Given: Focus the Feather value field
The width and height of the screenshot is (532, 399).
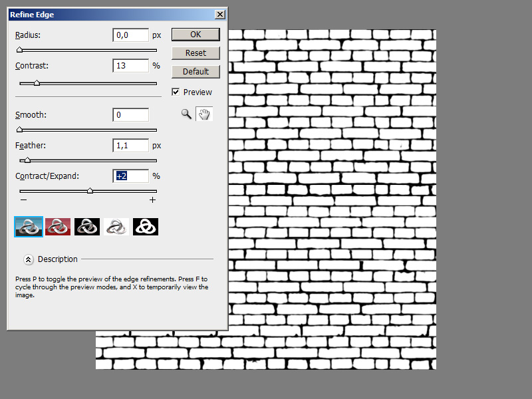Looking at the screenshot, I should 130,145.
